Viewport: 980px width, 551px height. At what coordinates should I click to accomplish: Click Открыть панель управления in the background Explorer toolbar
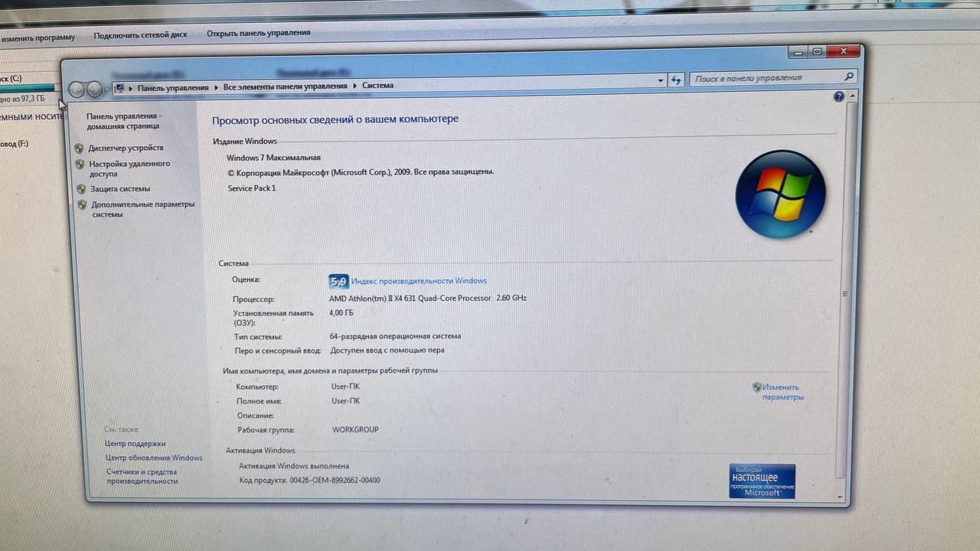[x=259, y=33]
